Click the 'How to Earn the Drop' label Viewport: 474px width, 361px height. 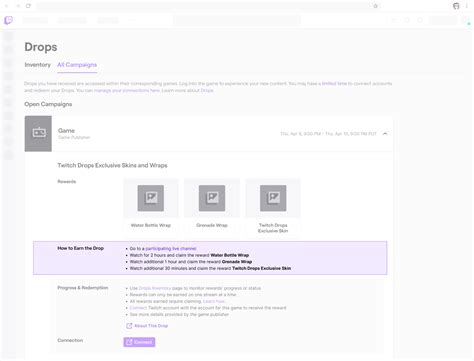click(x=81, y=248)
